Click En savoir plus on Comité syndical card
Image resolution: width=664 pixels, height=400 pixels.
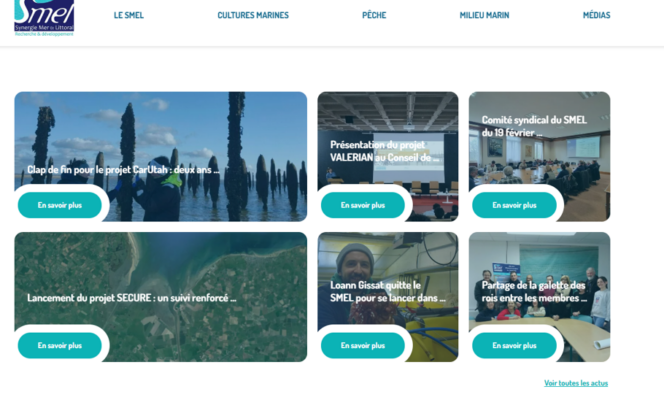coord(514,205)
